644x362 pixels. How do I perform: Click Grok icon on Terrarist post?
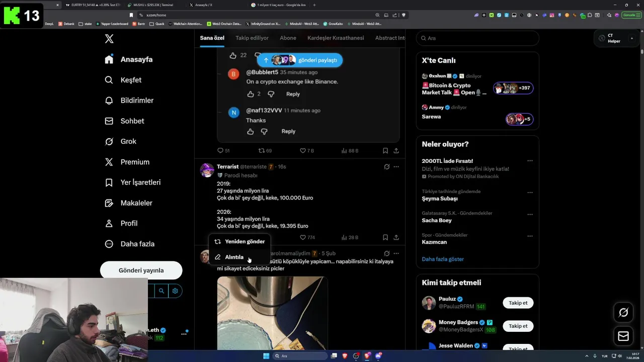coord(386,166)
